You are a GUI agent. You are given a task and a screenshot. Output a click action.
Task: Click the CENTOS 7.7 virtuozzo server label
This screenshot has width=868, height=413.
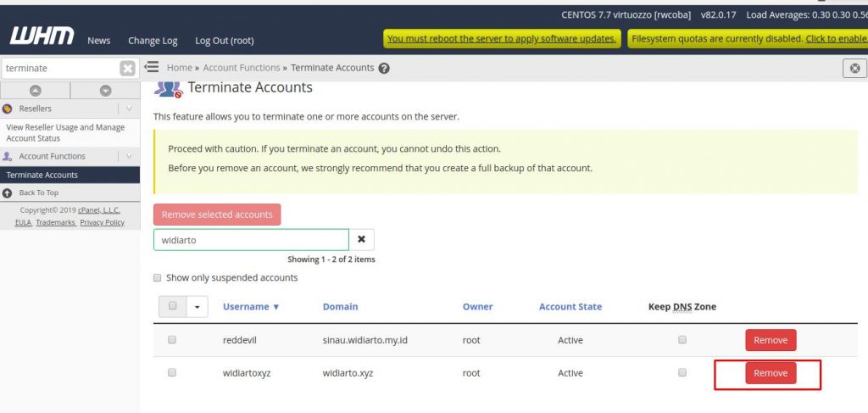626,15
